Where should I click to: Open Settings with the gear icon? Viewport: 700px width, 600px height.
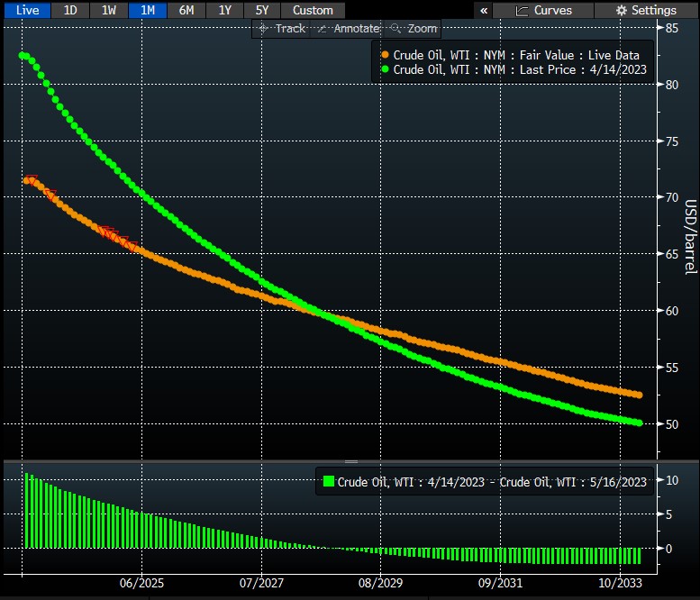coord(646,10)
